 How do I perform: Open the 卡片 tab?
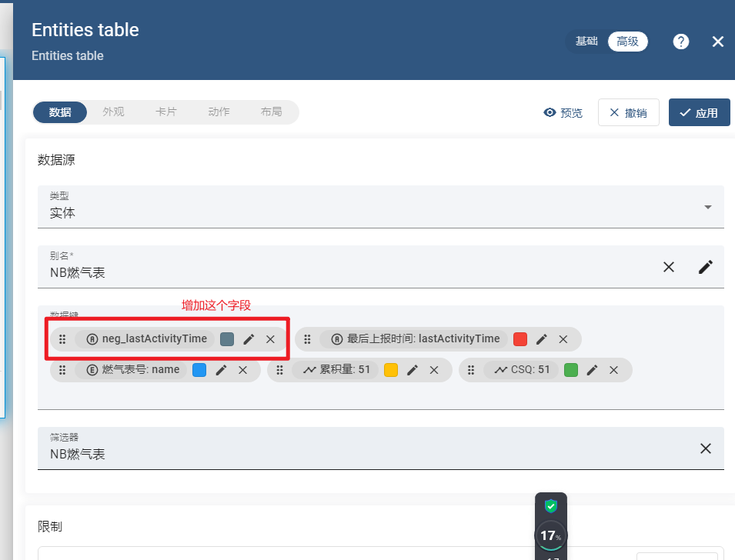(x=166, y=112)
